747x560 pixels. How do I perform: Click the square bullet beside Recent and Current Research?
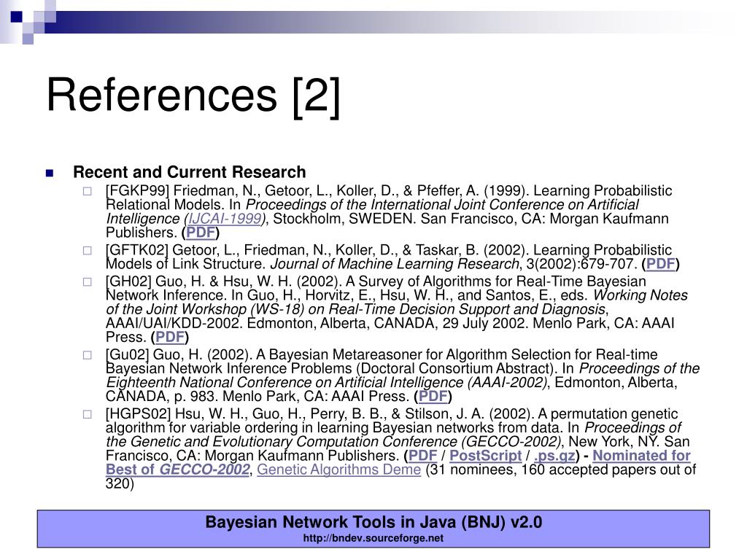tap(50, 173)
